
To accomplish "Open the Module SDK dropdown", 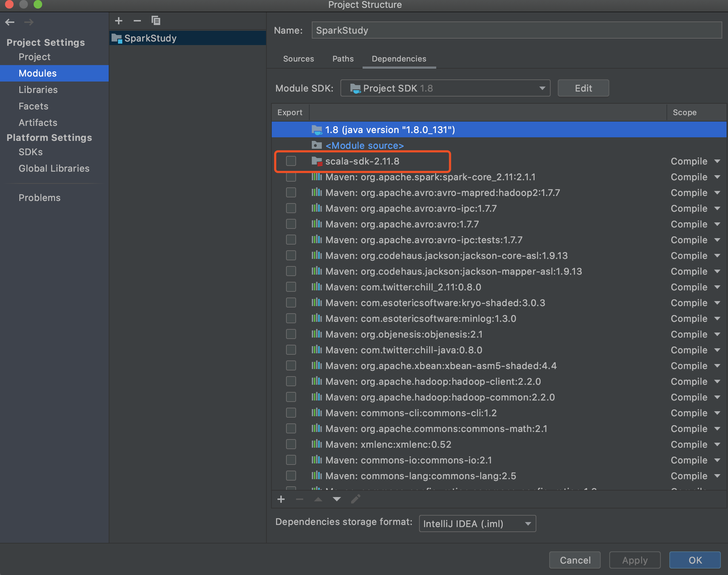I will (x=445, y=88).
